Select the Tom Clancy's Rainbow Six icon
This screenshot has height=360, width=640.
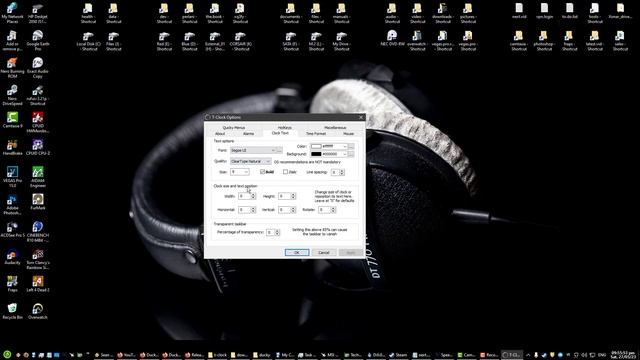click(x=38, y=259)
